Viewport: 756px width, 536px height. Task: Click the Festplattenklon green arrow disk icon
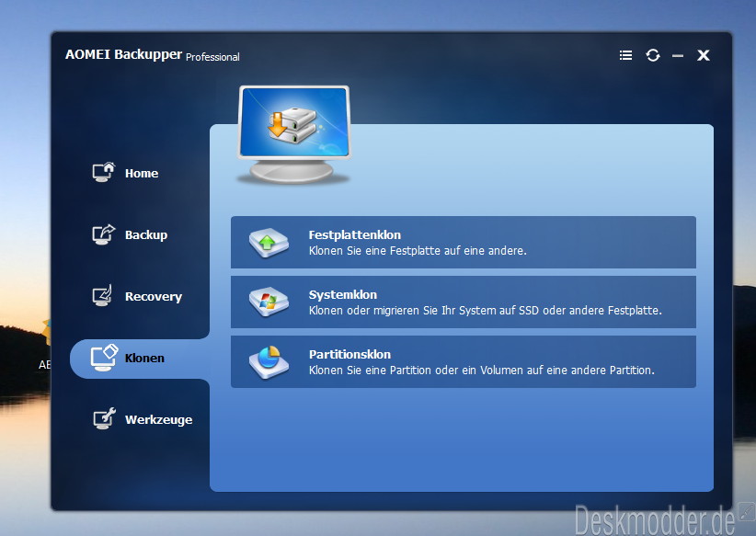[x=269, y=243]
